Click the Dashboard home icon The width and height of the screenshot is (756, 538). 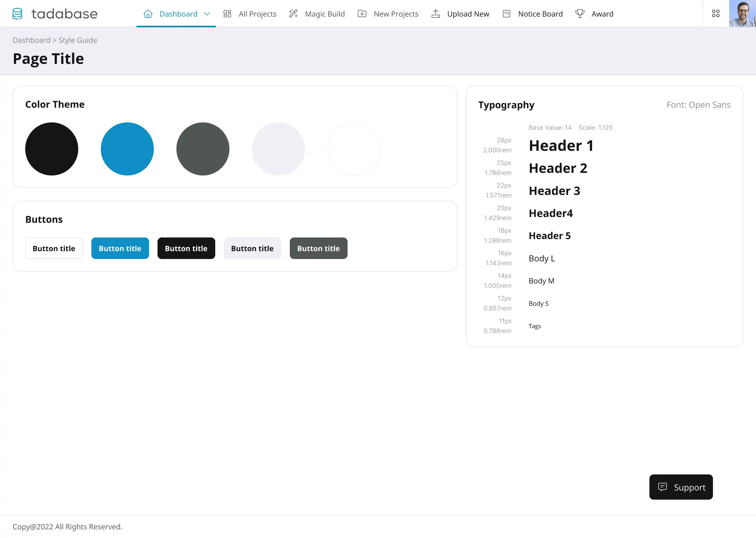point(148,14)
